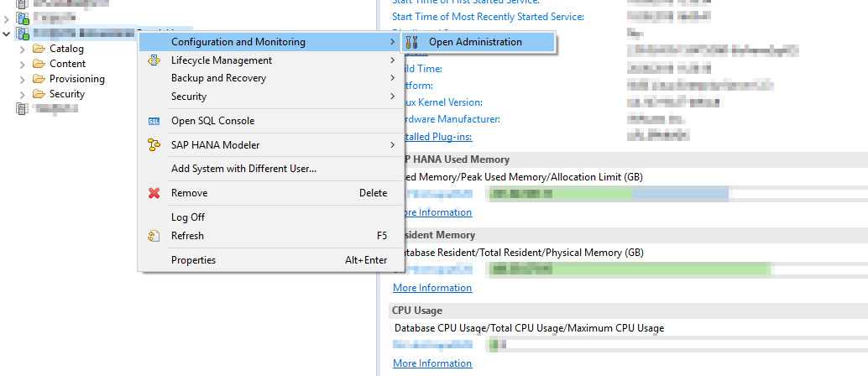This screenshot has height=376, width=868.
Task: Collapse the selected system node
Action: click(6, 34)
